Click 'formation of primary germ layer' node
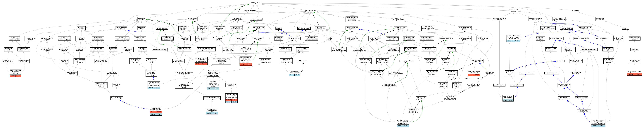The image size is (644, 128). point(509,73)
